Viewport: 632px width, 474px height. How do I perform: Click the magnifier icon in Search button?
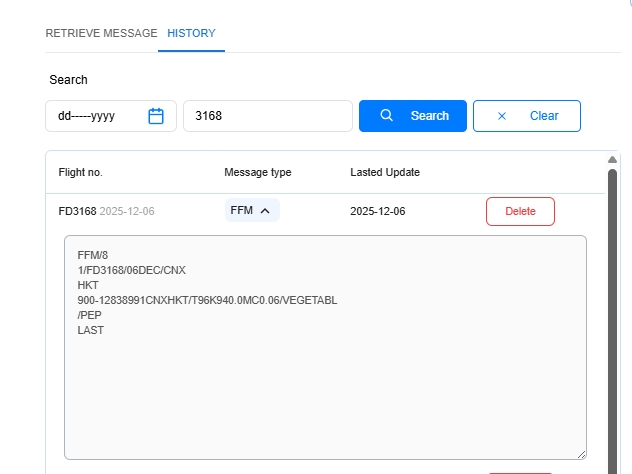(x=387, y=116)
